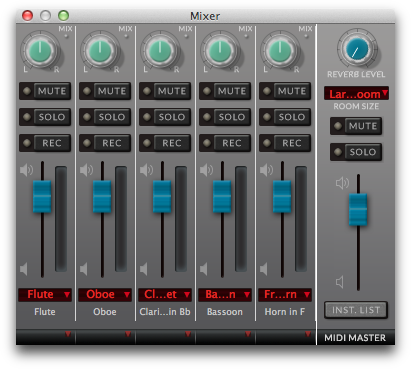Image resolution: width=411 pixels, height=369 pixels.
Task: Open the Oboe instrument dropdown
Action: tap(105, 295)
